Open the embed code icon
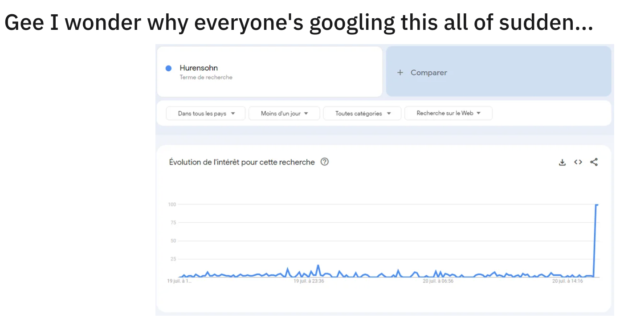644x334 pixels. pyautogui.click(x=578, y=162)
